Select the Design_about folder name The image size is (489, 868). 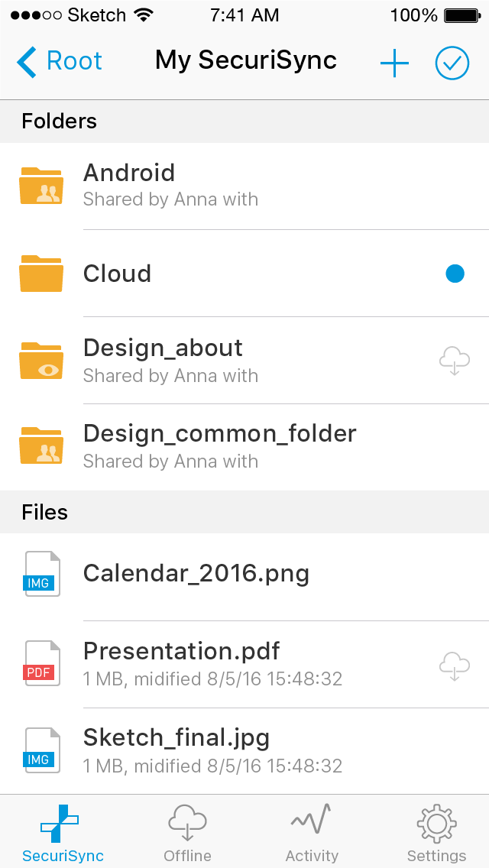coord(163,348)
